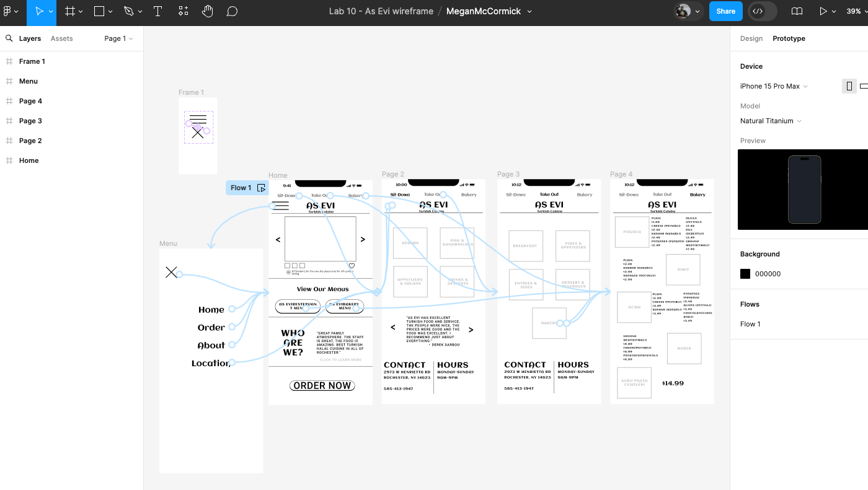Screen dimensions: 868x490
Task: Open Natural Titanium model dropdown
Action: pyautogui.click(x=771, y=121)
